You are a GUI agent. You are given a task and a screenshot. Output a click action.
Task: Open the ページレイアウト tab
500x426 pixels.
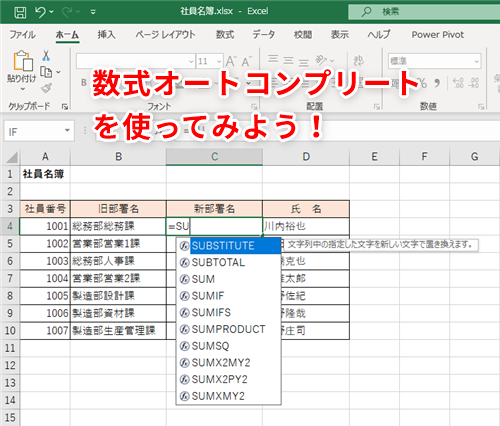[165, 35]
